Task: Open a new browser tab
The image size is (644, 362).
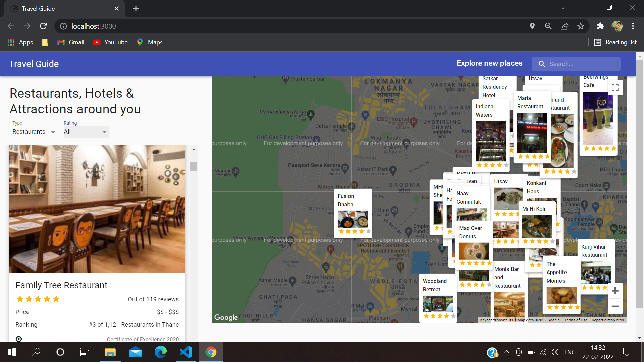Action: click(x=136, y=9)
